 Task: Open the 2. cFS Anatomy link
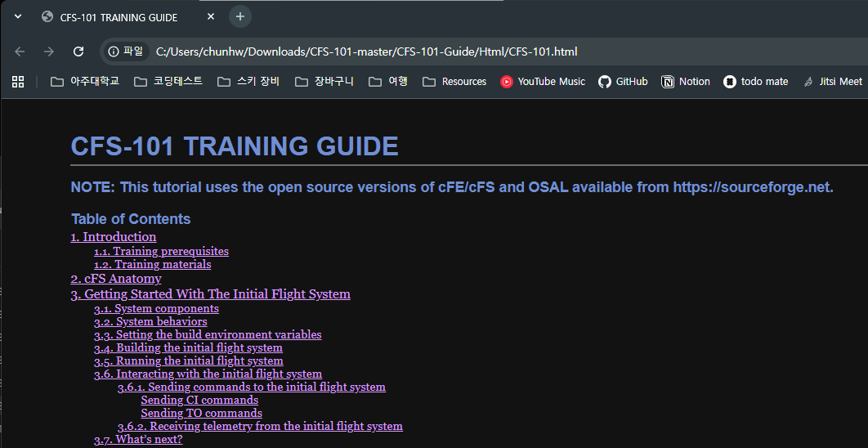116,279
